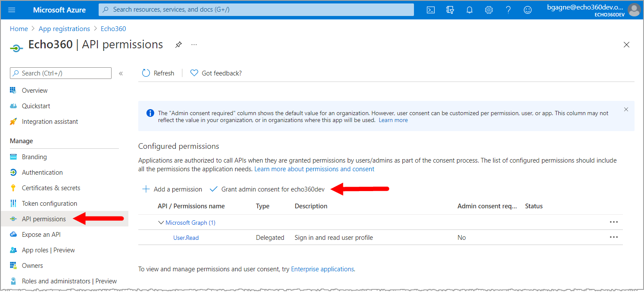Click the Type column header
The width and height of the screenshot is (644, 292).
click(x=263, y=206)
